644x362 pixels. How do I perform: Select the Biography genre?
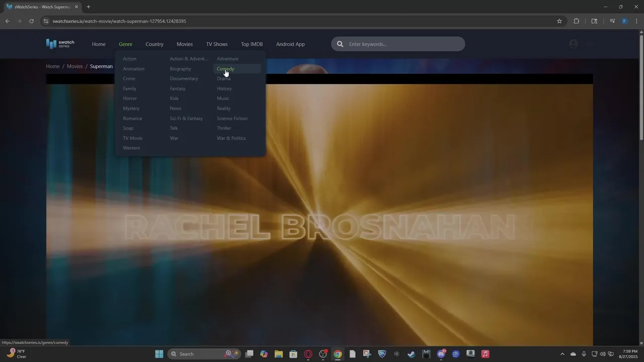coord(180,69)
